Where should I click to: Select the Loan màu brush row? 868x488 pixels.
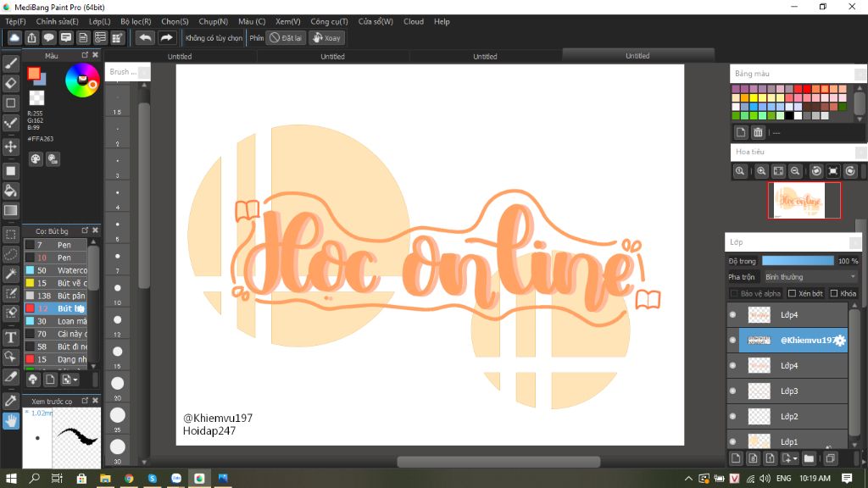(x=56, y=321)
